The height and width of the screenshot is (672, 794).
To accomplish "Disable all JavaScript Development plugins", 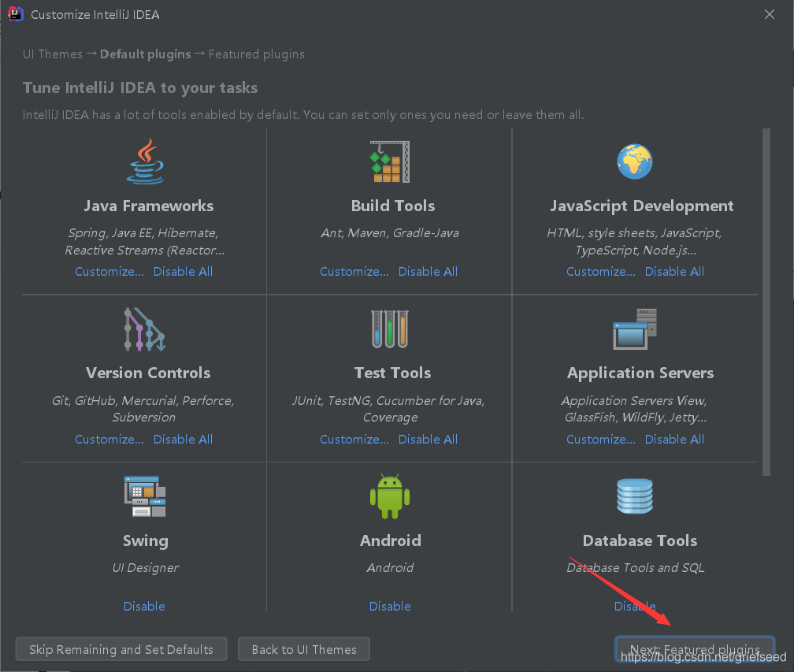I will pos(674,272).
